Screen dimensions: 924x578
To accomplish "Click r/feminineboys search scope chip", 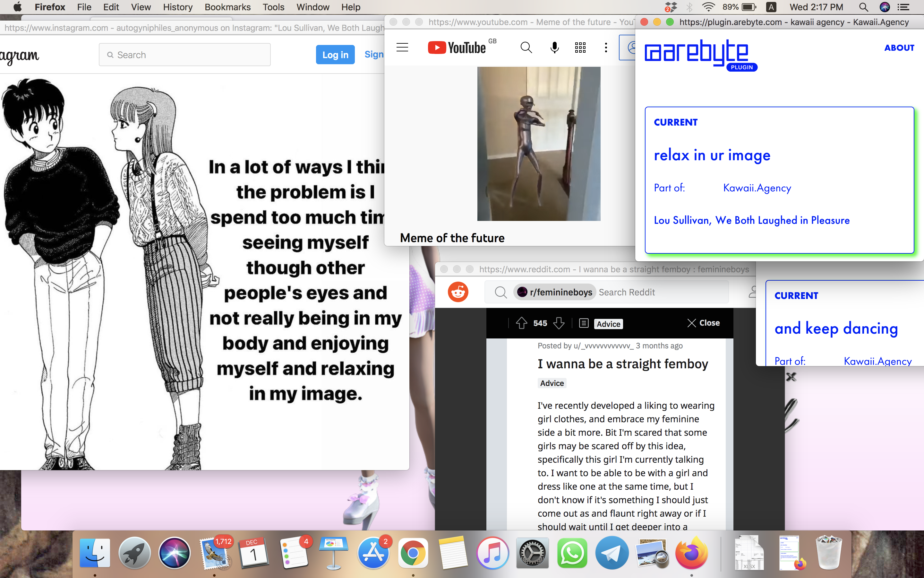I will point(554,292).
